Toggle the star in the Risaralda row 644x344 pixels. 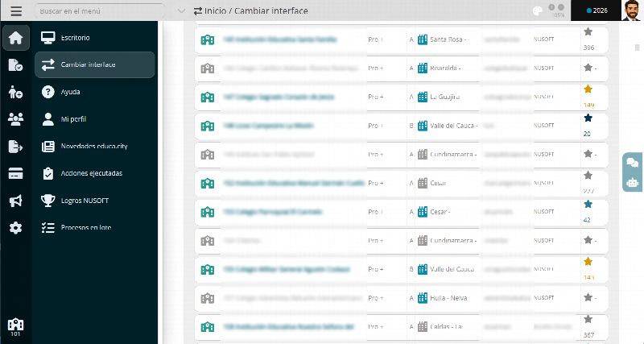click(588, 68)
